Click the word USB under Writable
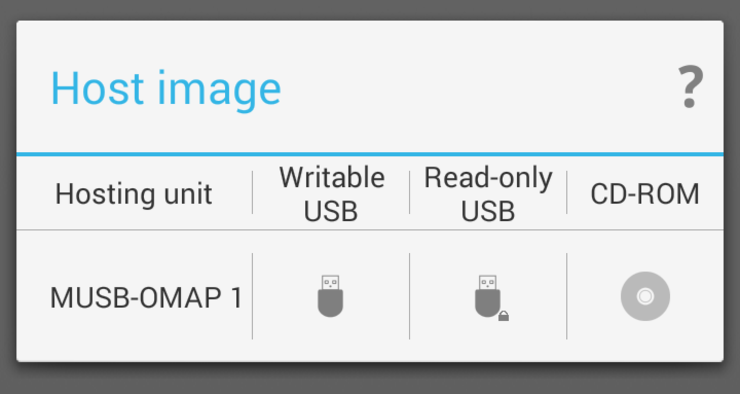This screenshot has width=740, height=394. pyautogui.click(x=331, y=211)
